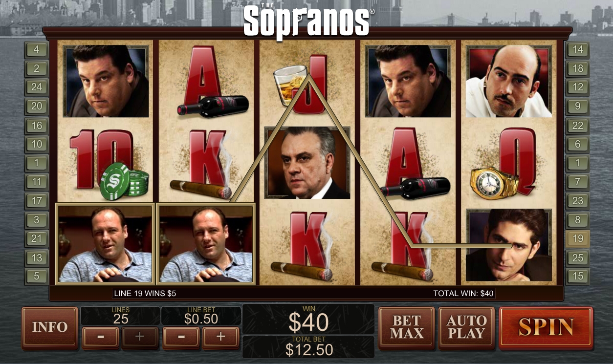Increase the number of lines with plus

click(140, 337)
